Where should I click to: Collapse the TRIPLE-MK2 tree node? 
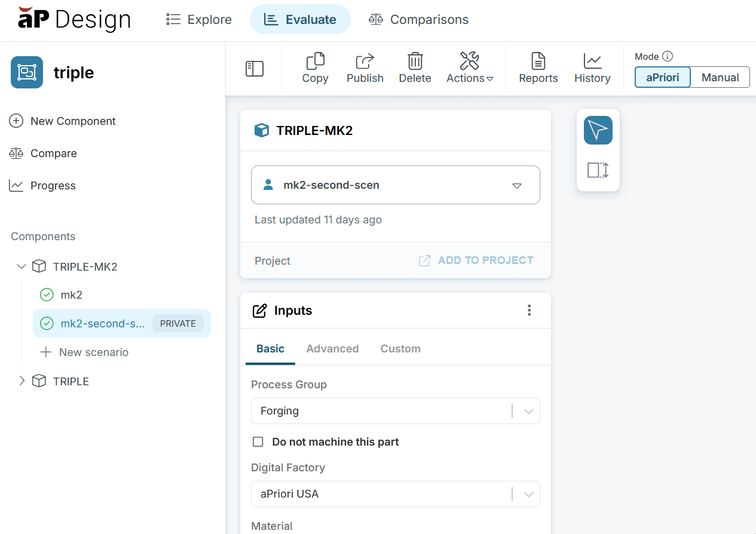click(x=22, y=266)
